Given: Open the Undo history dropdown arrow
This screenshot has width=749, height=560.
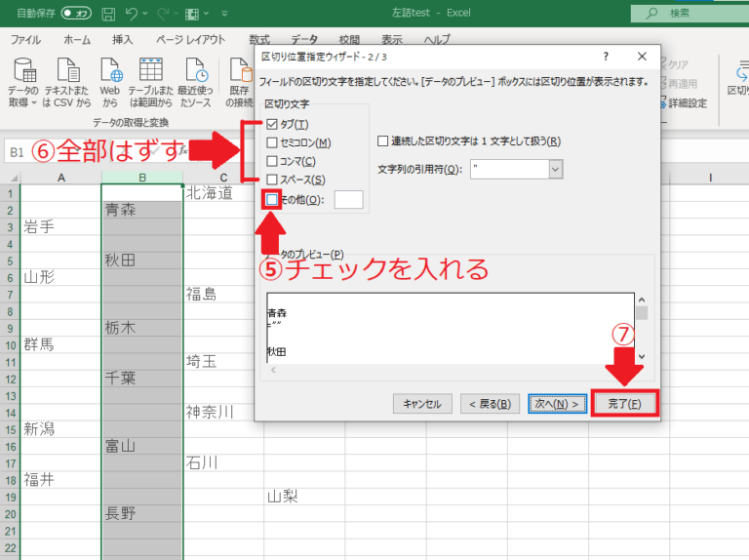Looking at the screenshot, I should (144, 14).
